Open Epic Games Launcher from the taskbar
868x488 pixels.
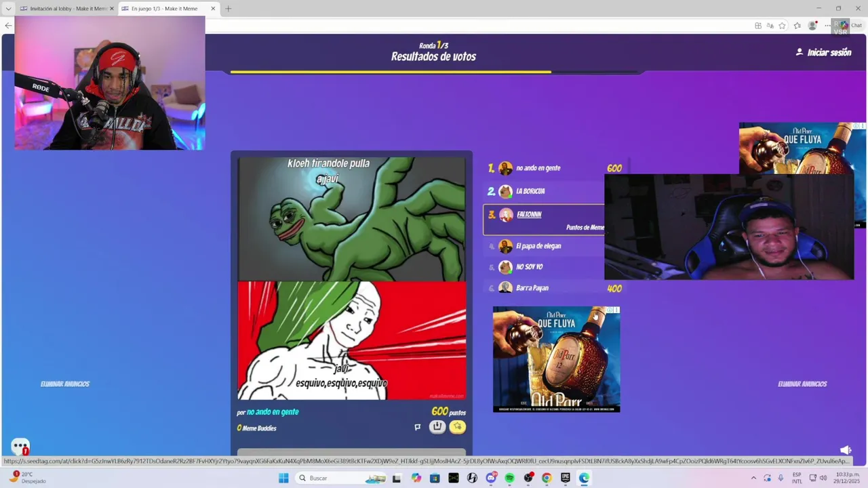coord(565,478)
